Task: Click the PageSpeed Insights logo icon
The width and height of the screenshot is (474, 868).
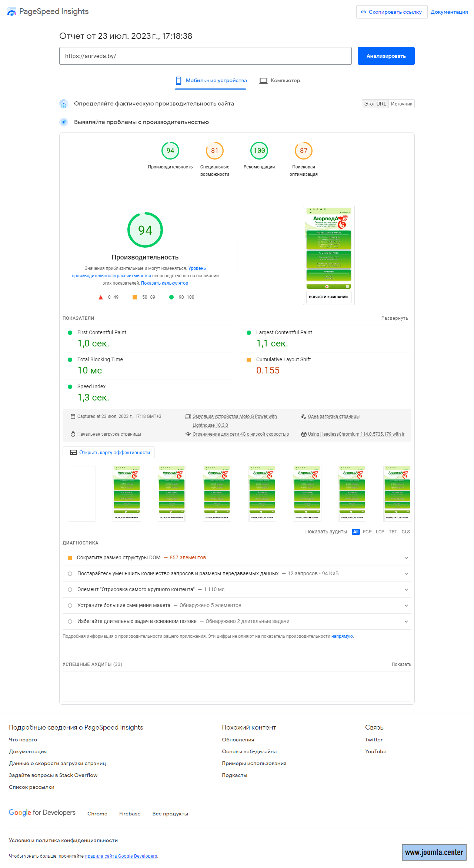Action: click(x=12, y=12)
